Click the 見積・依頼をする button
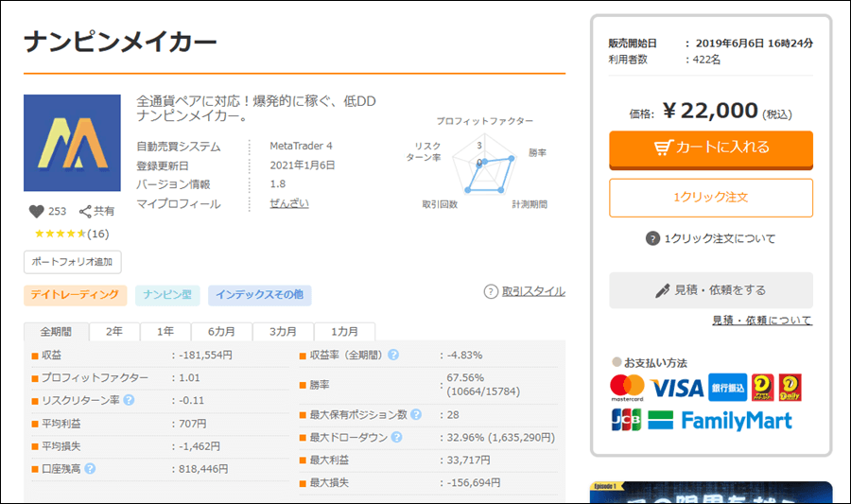The image size is (851, 504). click(710, 290)
